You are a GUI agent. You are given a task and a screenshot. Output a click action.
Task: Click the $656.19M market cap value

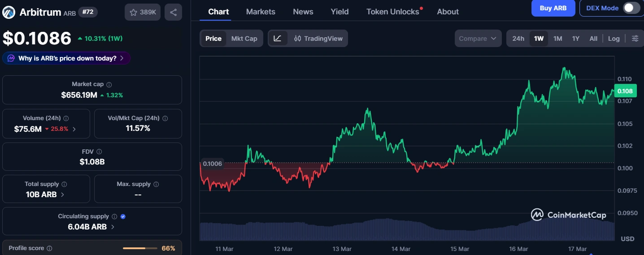click(79, 95)
